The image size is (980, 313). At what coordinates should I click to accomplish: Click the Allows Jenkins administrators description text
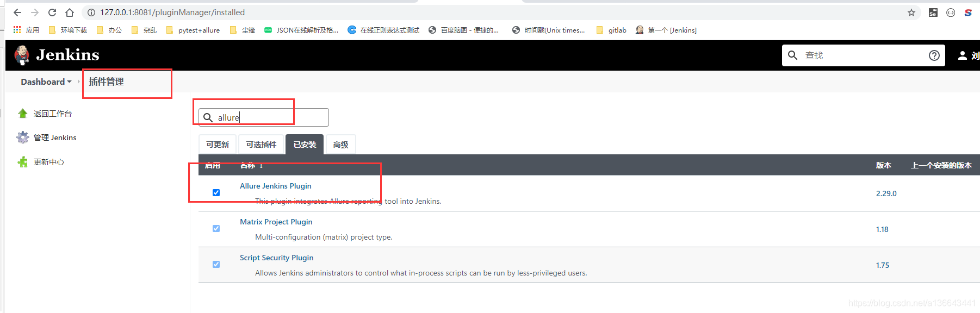[x=421, y=273]
